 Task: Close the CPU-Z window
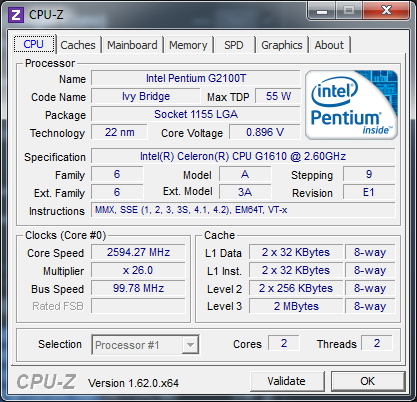[x=386, y=11]
